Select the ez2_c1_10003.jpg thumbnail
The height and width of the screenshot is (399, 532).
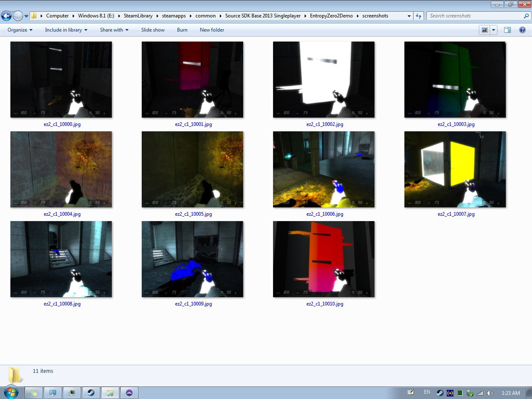[455, 79]
